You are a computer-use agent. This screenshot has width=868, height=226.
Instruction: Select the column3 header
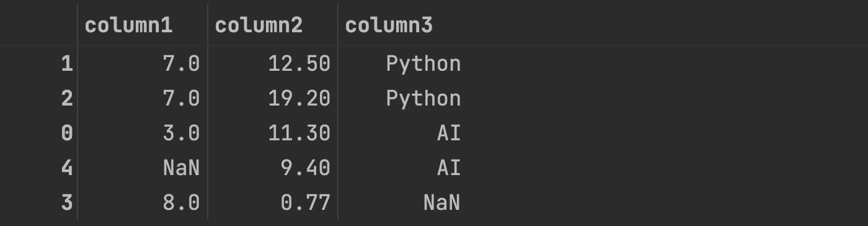[389, 25]
